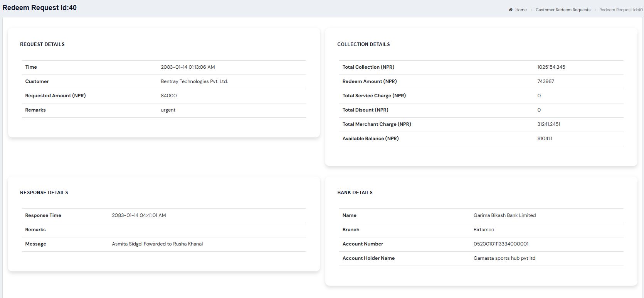Select redeem amount value 743967

(x=546, y=81)
